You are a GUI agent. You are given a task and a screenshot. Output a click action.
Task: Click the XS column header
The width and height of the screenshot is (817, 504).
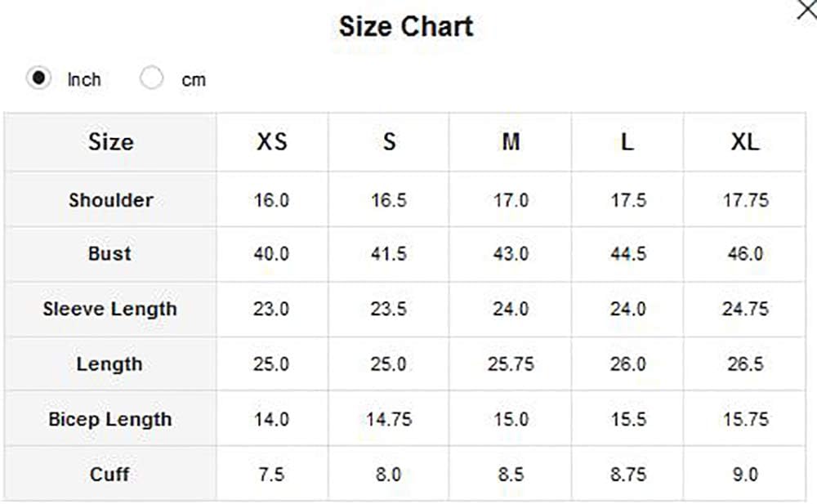coord(271,142)
